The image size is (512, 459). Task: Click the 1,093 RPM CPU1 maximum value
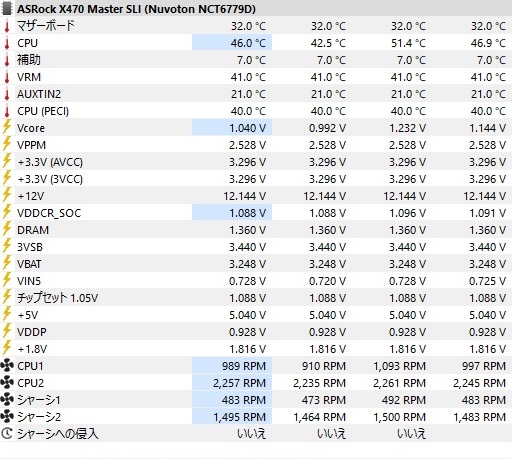[399, 366]
